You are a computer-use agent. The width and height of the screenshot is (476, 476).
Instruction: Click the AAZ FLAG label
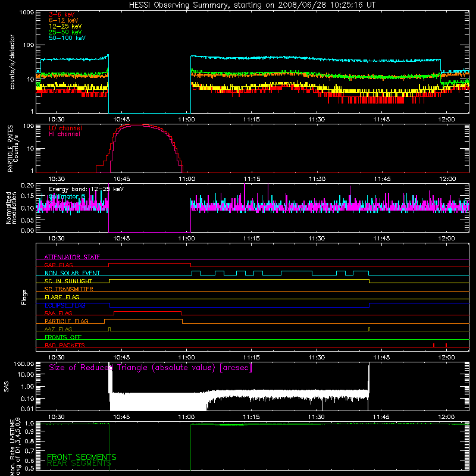pos(58,329)
